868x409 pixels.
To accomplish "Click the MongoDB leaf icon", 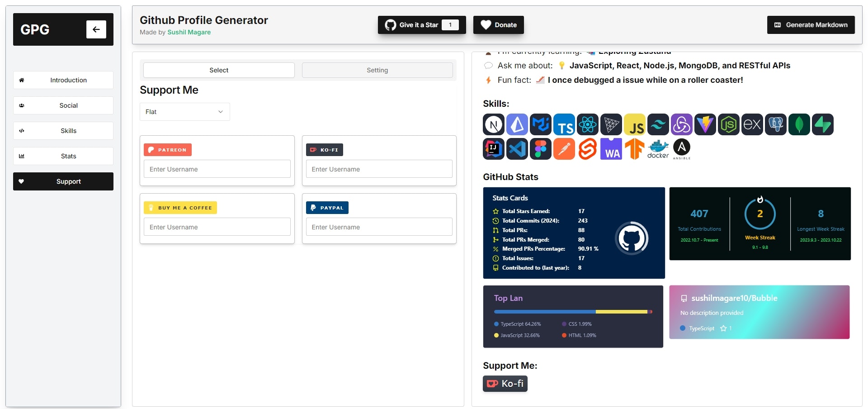I will [799, 124].
